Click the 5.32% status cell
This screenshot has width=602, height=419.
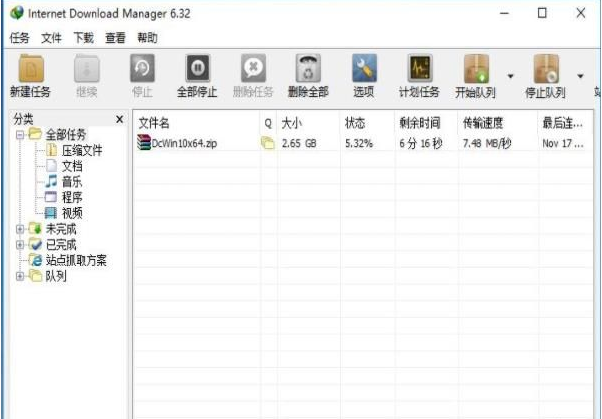359,144
